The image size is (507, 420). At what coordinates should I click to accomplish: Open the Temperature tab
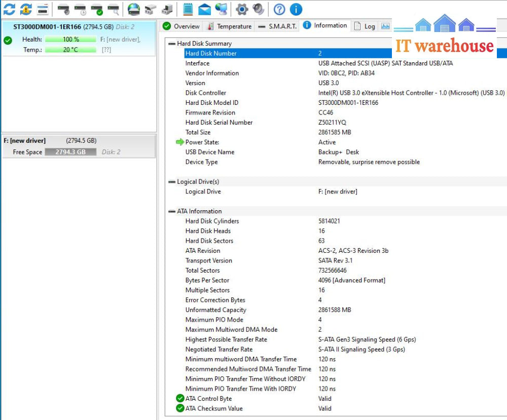click(229, 26)
